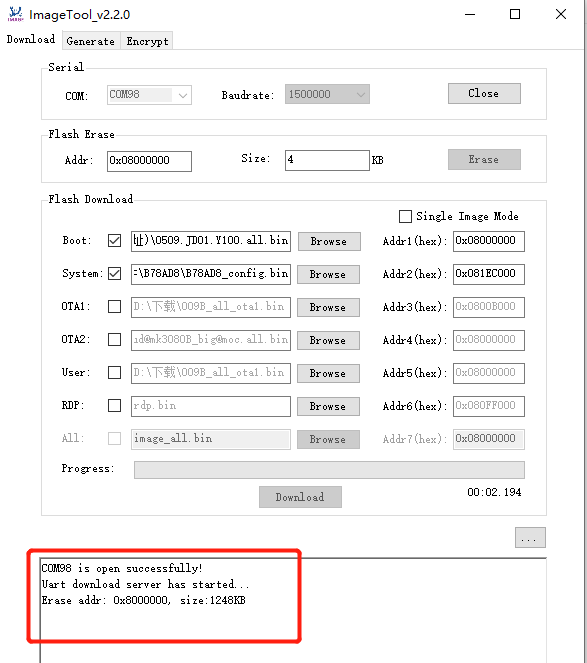Uncheck the System image checkbox
Viewport: 587px width, 663px height.
[x=114, y=274]
